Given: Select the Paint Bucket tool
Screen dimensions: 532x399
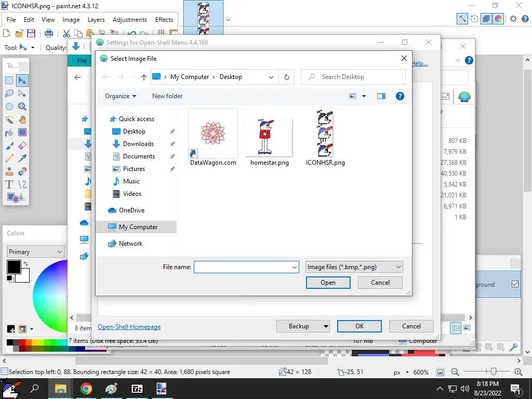Looking at the screenshot, I should (9, 132).
